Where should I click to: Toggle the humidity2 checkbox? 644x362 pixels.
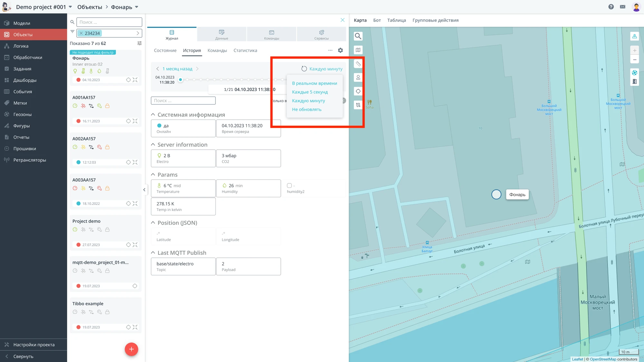click(289, 186)
